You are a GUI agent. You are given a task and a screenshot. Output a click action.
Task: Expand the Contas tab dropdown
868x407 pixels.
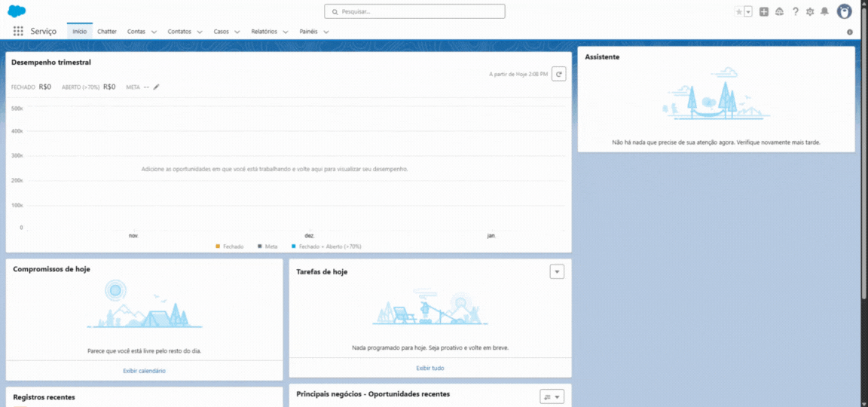click(x=154, y=32)
